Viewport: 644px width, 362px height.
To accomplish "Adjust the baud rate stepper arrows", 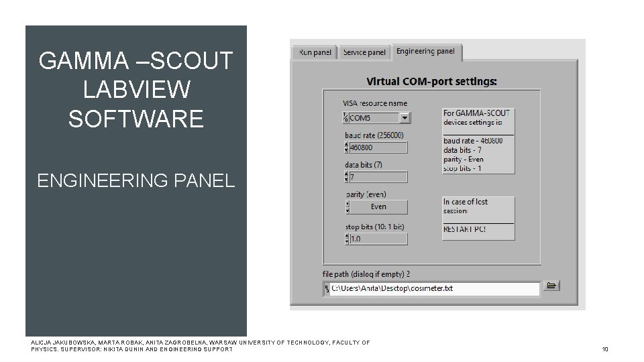I will pyautogui.click(x=346, y=147).
